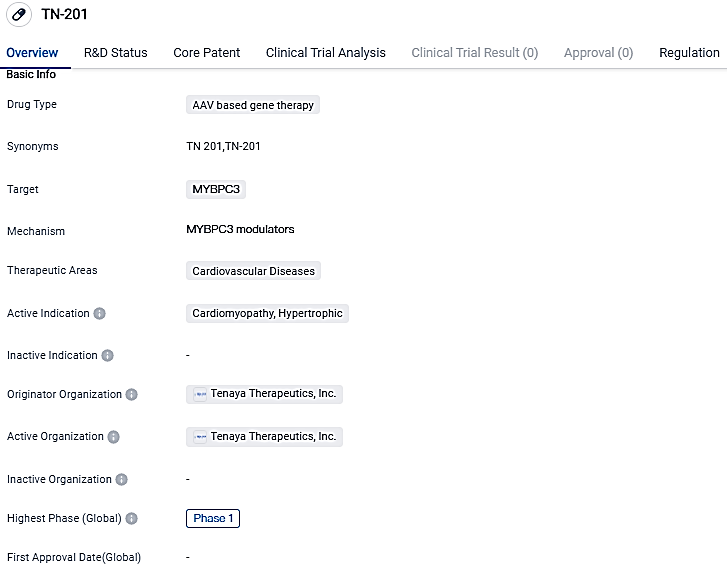Open the Cardiovascular Diseases tag
Screen dimensions: 727x568
point(253,271)
